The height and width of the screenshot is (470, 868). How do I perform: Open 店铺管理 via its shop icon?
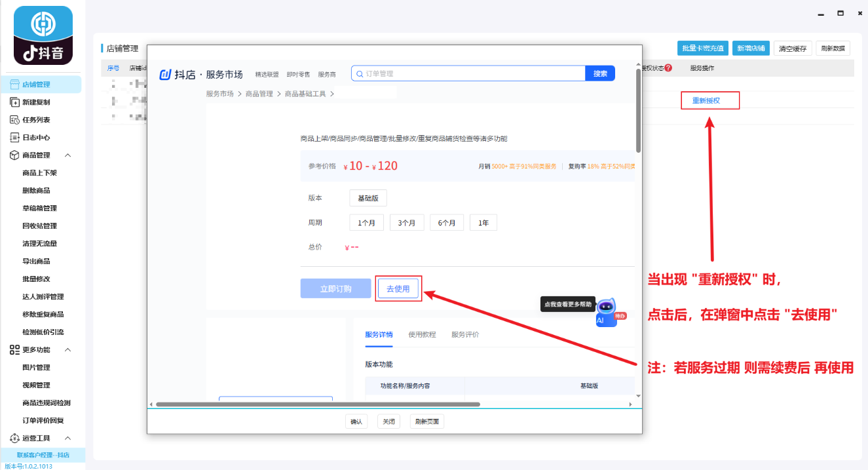15,85
